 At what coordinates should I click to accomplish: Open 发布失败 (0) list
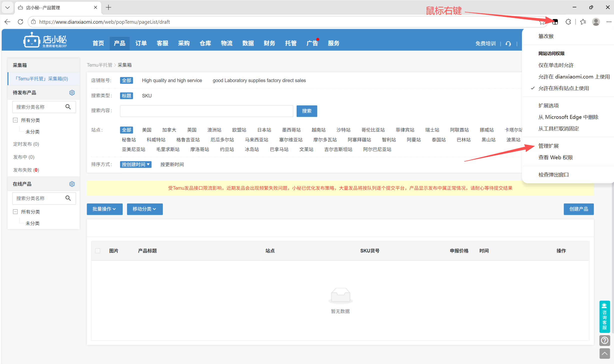(26, 170)
